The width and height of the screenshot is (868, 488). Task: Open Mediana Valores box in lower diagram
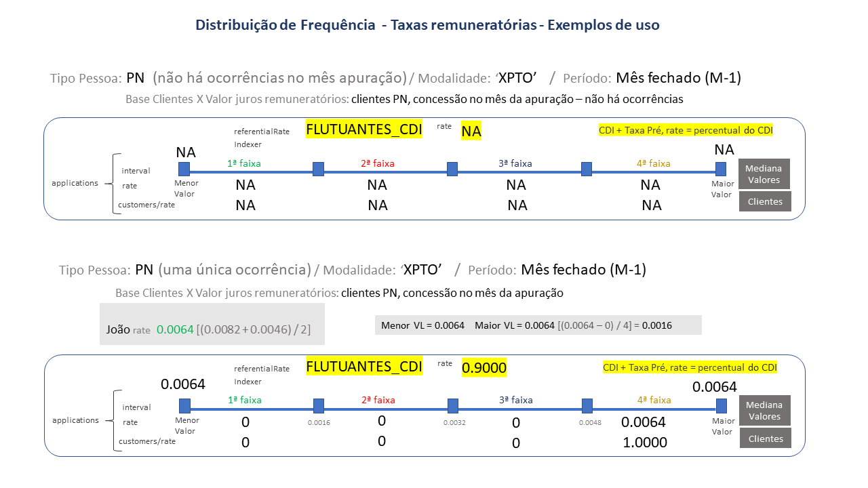[764, 411]
